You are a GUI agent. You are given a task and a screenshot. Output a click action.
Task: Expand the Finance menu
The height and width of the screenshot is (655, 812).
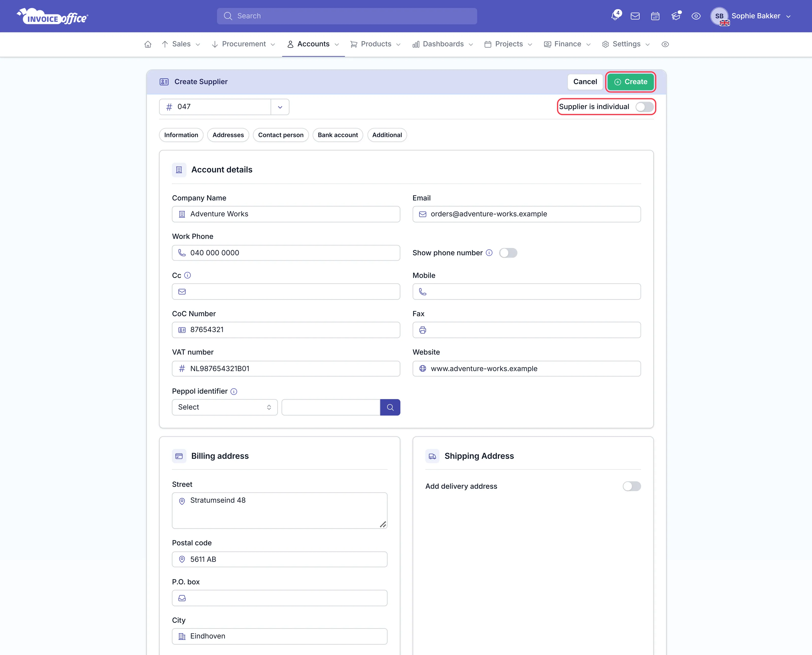567,44
